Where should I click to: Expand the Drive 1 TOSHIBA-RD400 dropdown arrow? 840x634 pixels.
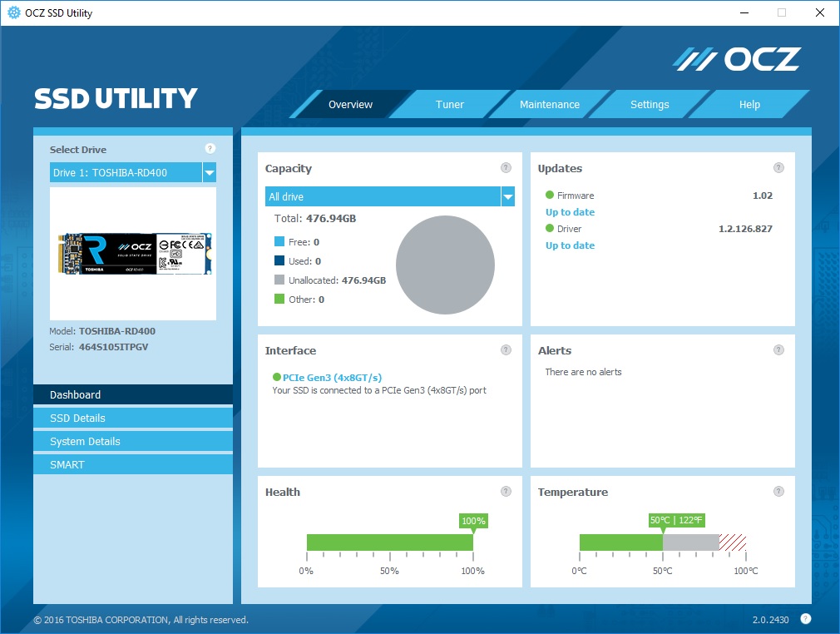(x=210, y=172)
